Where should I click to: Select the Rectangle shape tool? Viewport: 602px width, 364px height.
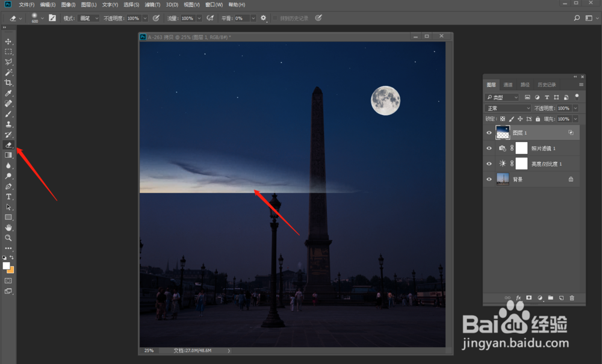[x=8, y=217]
